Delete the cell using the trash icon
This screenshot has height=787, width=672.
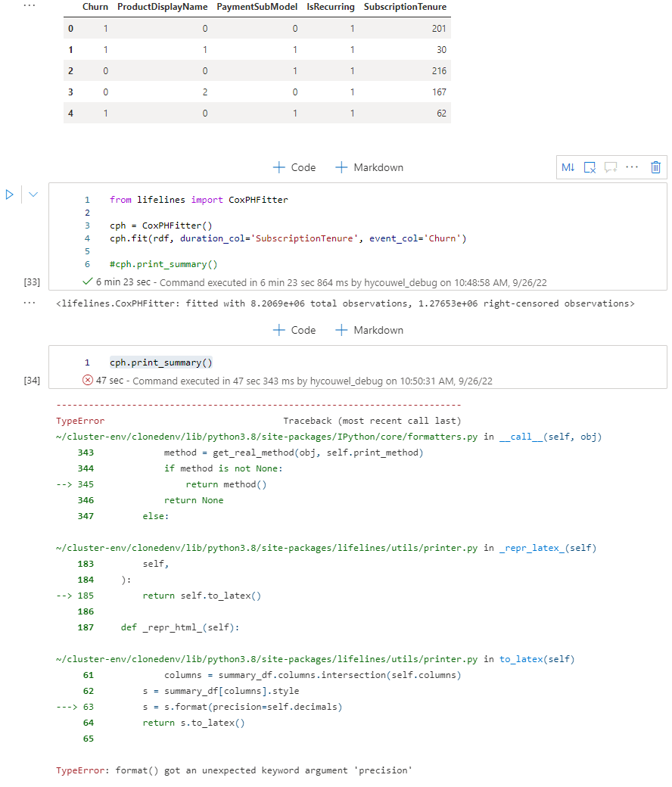(655, 167)
